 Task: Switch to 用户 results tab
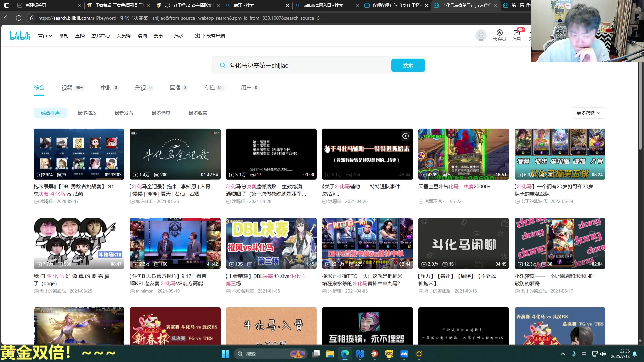pyautogui.click(x=249, y=88)
